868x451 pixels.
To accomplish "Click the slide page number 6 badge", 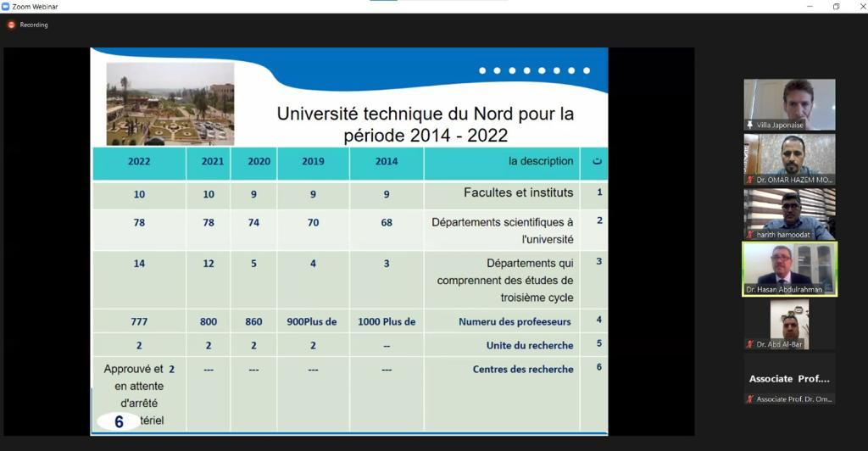I will pyautogui.click(x=119, y=421).
